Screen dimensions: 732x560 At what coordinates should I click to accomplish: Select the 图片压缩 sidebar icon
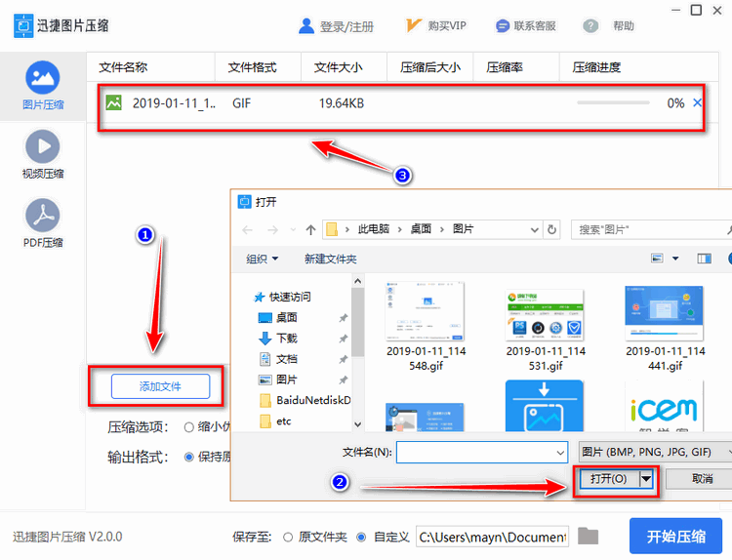(43, 77)
